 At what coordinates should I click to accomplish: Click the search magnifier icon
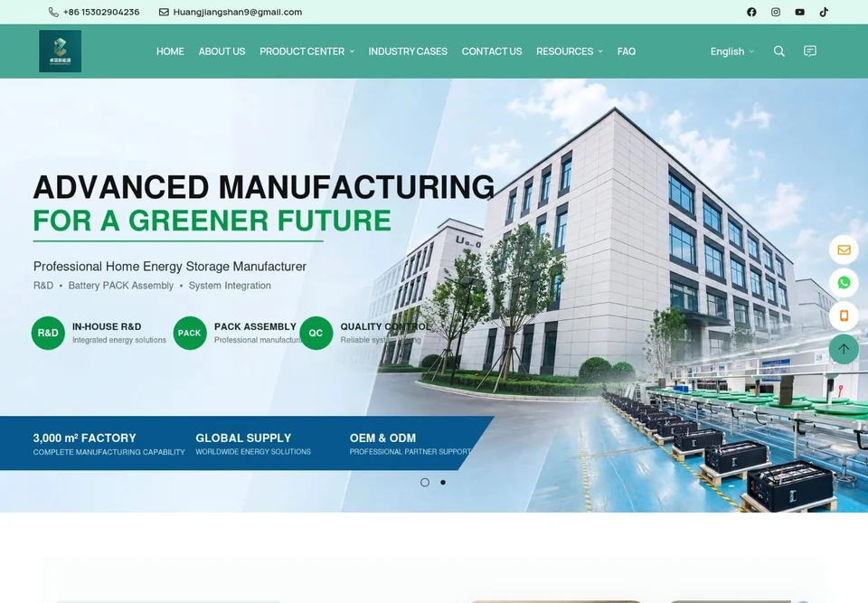click(x=778, y=52)
